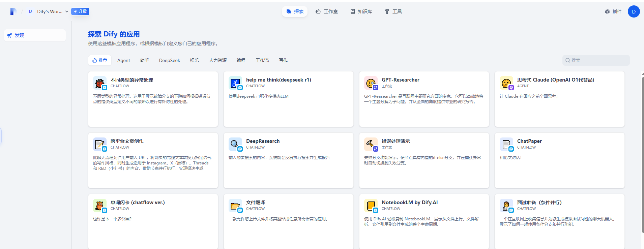Click the 工具 hammer icon

[x=387, y=11]
